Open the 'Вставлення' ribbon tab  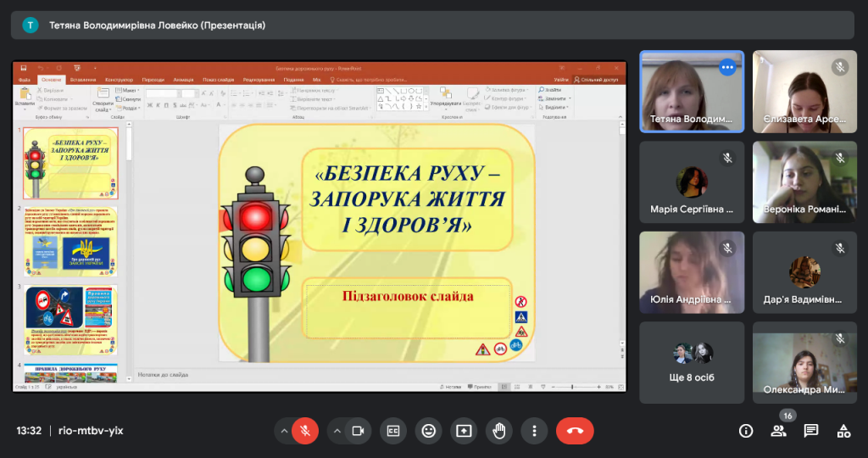click(83, 80)
